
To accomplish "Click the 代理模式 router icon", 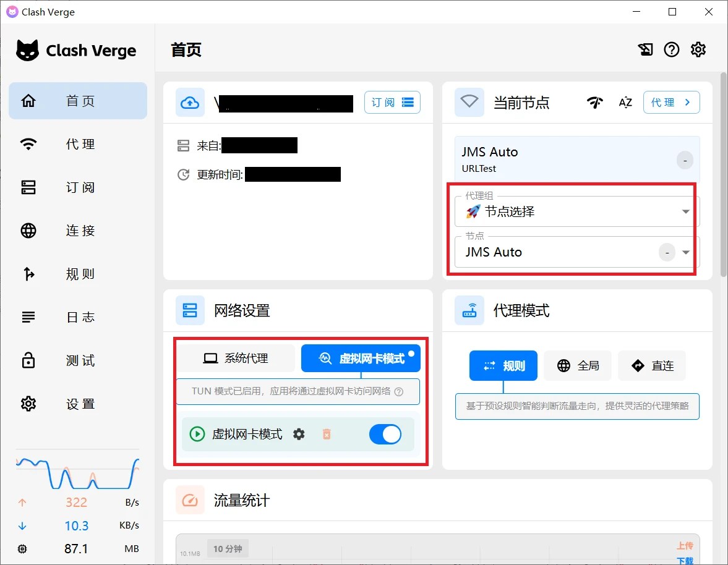I will (x=469, y=310).
